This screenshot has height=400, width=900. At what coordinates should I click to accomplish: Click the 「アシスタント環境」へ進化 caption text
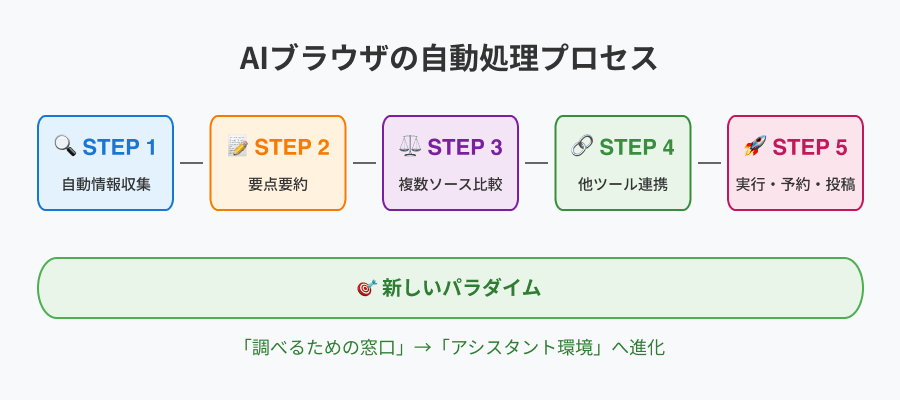click(x=550, y=348)
